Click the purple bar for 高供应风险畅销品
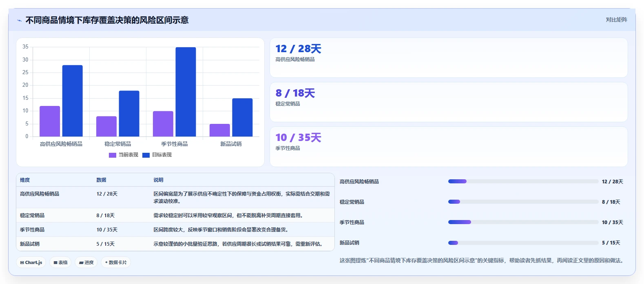The height and width of the screenshot is (284, 644). pyautogui.click(x=50, y=121)
